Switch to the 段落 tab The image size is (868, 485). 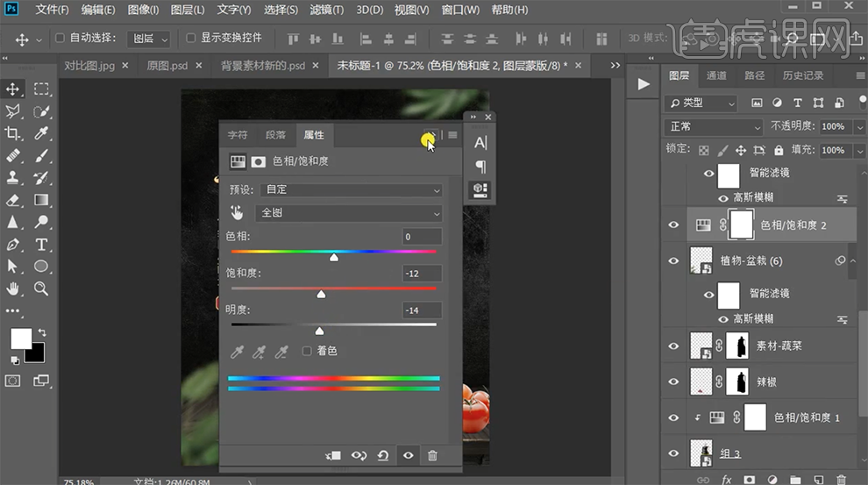(275, 135)
